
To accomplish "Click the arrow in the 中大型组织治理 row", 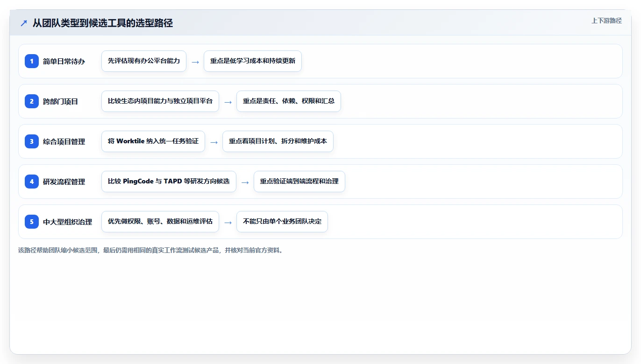I will [228, 222].
